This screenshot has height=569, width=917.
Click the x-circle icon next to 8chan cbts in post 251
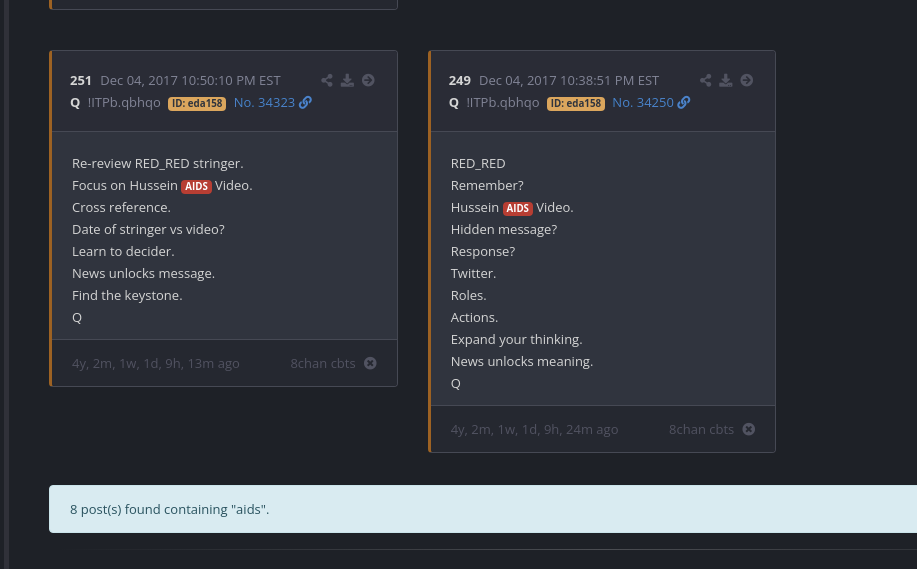[x=370, y=363]
